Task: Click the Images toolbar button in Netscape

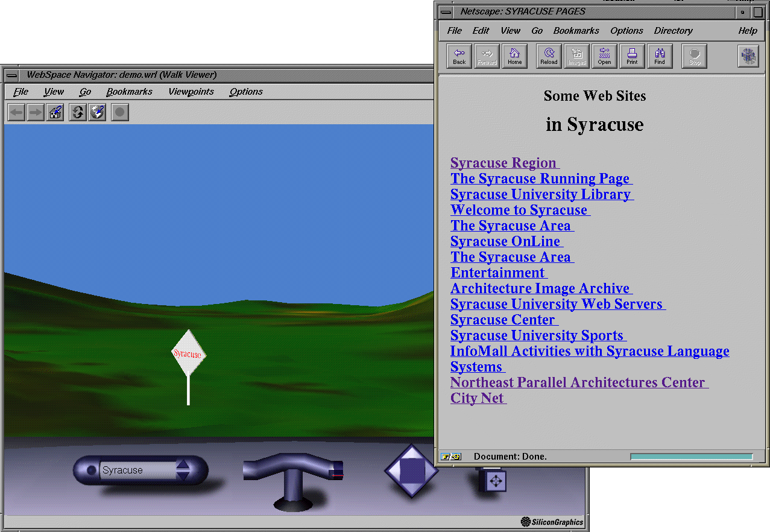Action: coord(576,56)
